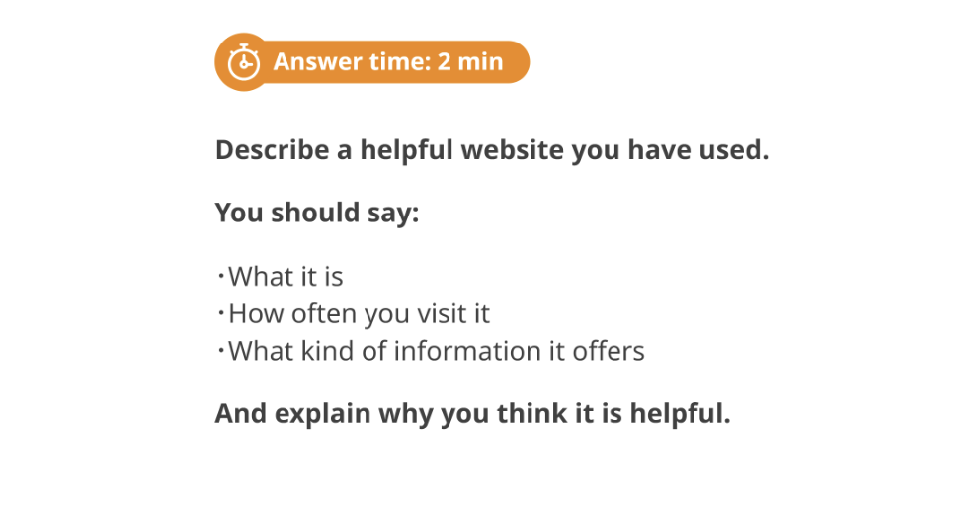Select the "What it is" bullet text
This screenshot has width=980, height=518.
(286, 277)
